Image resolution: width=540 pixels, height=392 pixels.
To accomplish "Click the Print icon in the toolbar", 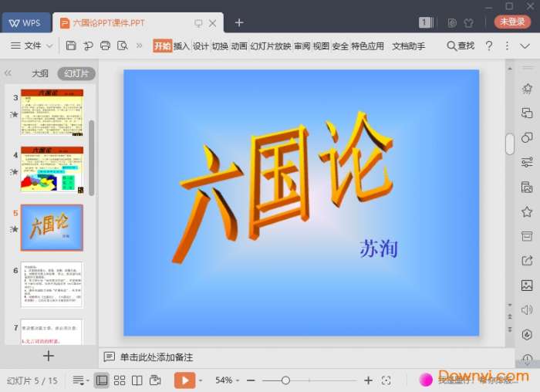I will coord(105,46).
